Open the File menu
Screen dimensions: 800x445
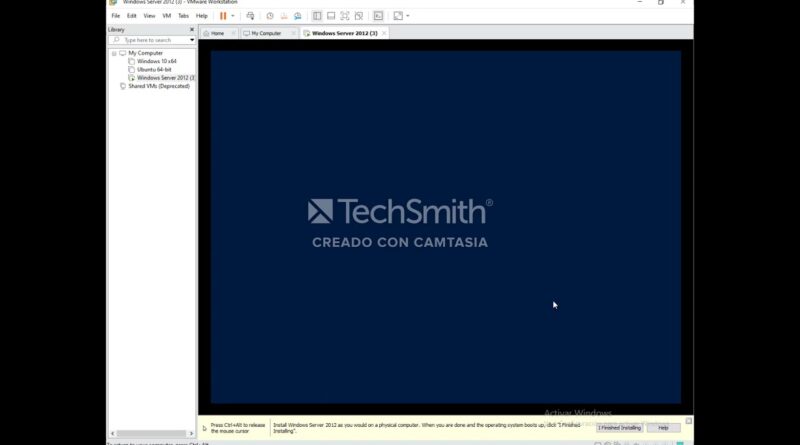(x=116, y=16)
